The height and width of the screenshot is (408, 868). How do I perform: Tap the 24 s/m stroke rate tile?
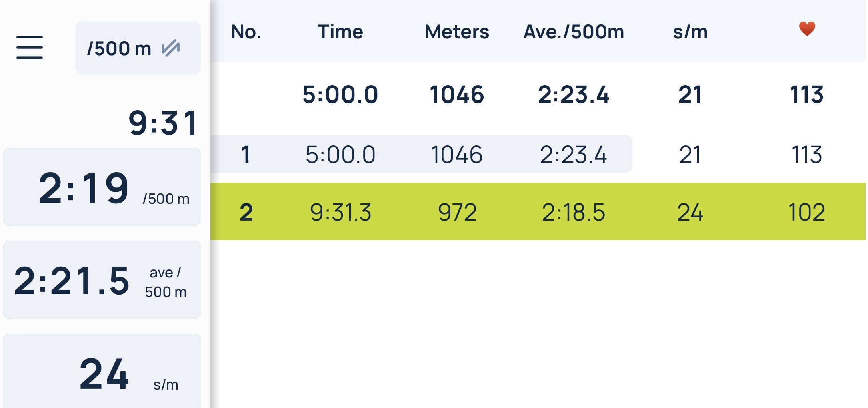(x=102, y=372)
